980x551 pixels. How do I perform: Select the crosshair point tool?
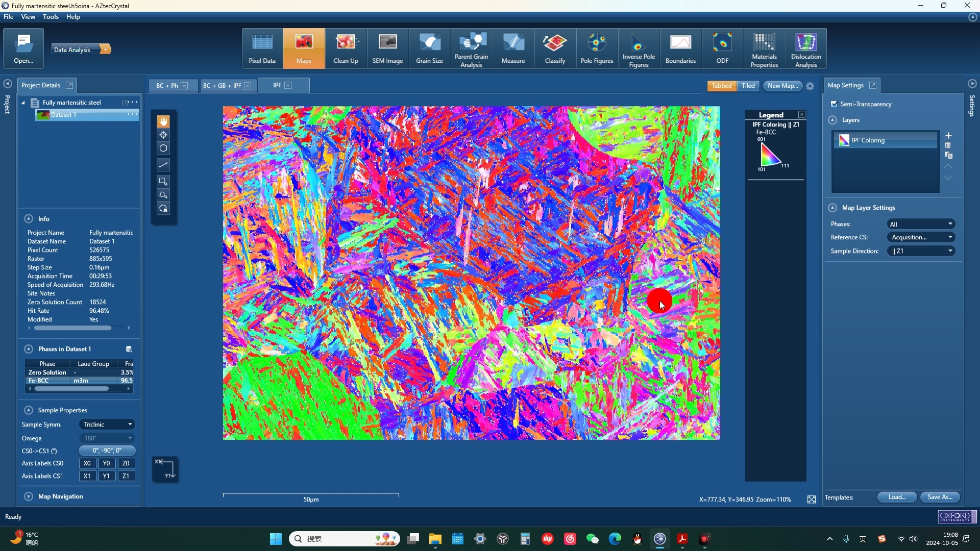point(163,135)
